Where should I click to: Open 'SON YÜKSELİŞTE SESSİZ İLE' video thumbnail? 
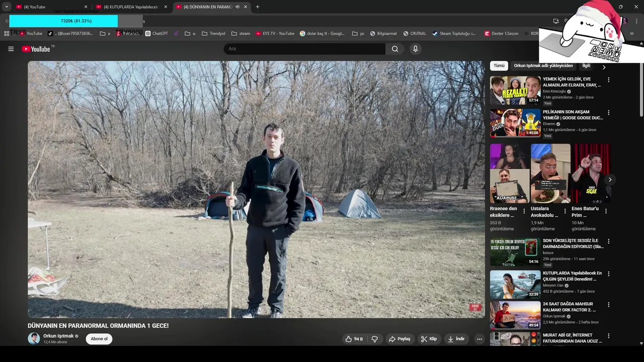515,252
